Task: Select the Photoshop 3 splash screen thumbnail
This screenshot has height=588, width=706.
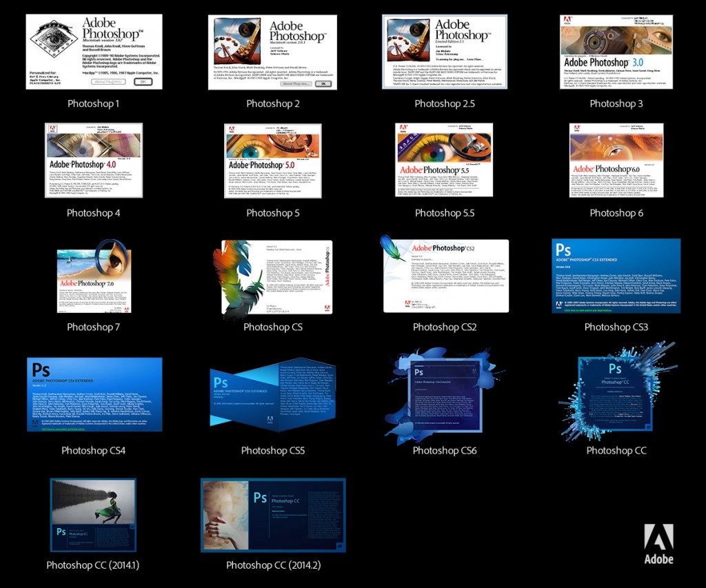Action: [616, 51]
